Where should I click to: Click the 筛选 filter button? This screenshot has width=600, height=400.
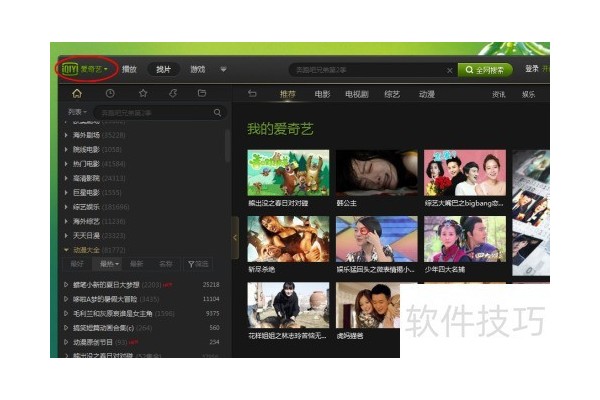(198, 264)
